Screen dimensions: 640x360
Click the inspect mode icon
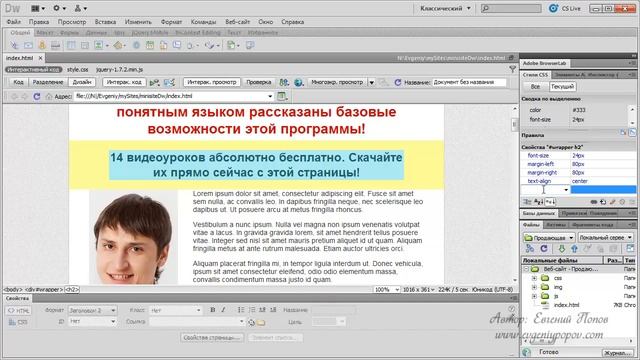[x=169, y=82]
